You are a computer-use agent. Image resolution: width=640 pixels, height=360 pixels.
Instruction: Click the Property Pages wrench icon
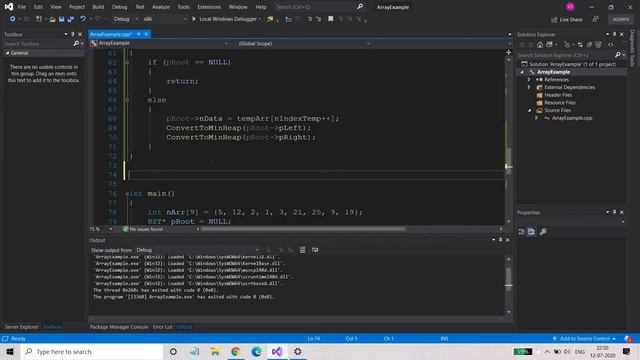[x=543, y=232]
